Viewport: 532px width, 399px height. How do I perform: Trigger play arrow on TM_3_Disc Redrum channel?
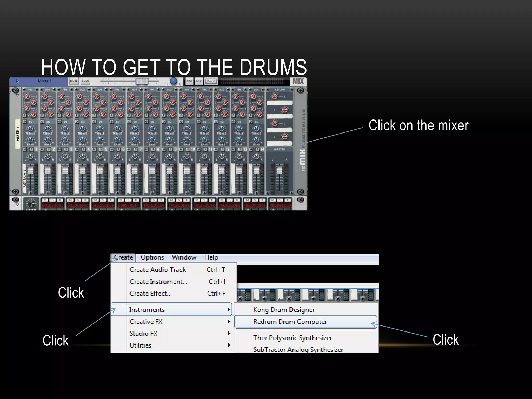tap(161, 200)
